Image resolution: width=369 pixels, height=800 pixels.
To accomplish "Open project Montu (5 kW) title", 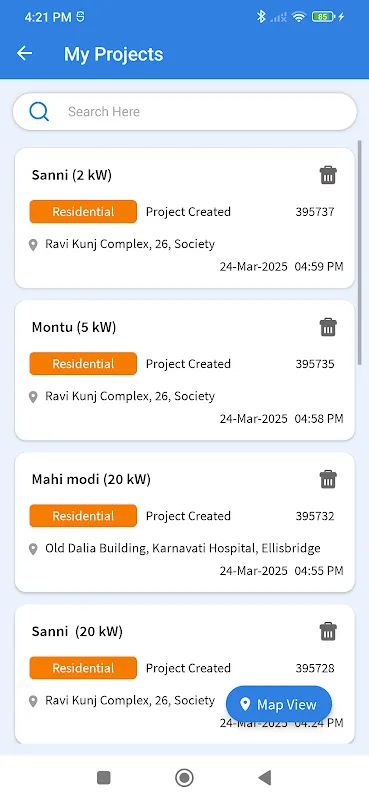I will tap(74, 327).
